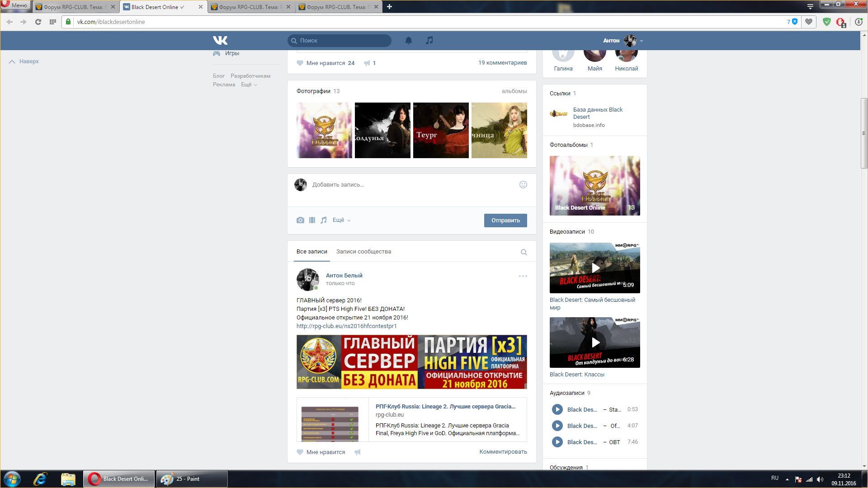This screenshot has width=868, height=488.
Task: Open альбомы link in Фотографии
Action: tap(514, 91)
